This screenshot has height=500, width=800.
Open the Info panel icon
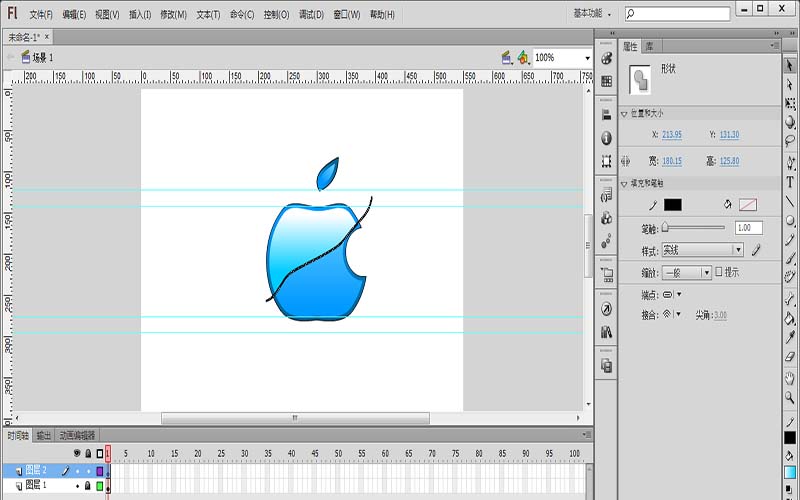point(606,138)
